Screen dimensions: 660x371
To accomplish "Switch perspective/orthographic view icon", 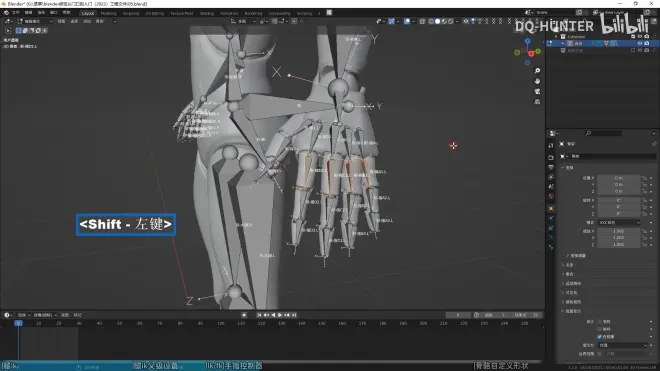I will [537, 102].
